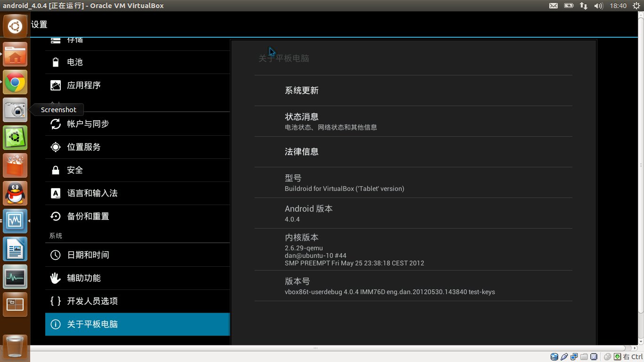Click the network adapters icon in VirtualBox status bar

pos(574,357)
